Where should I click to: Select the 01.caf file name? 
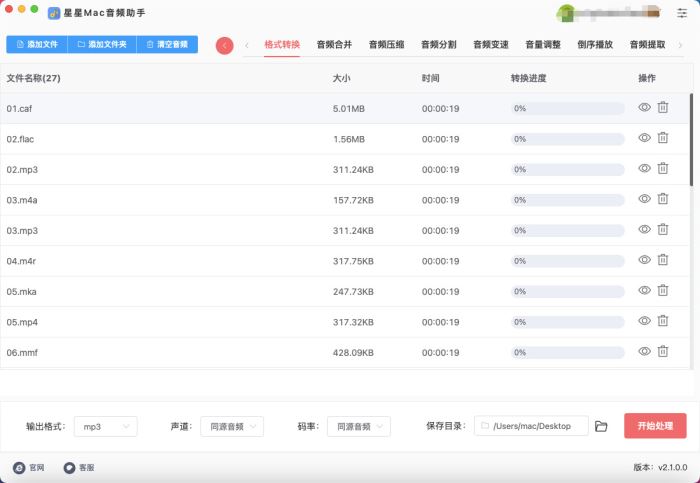coord(19,108)
